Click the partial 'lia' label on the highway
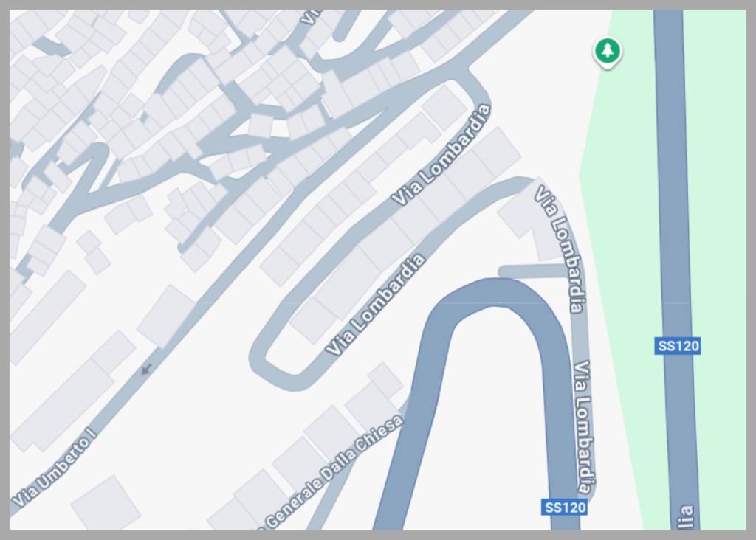Viewport: 756px width, 540px height. click(687, 516)
